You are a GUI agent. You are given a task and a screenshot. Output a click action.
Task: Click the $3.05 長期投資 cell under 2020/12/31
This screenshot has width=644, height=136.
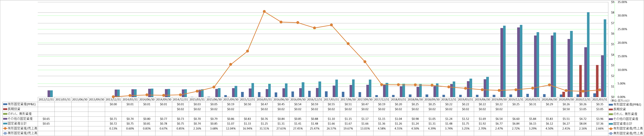[x=583, y=109]
